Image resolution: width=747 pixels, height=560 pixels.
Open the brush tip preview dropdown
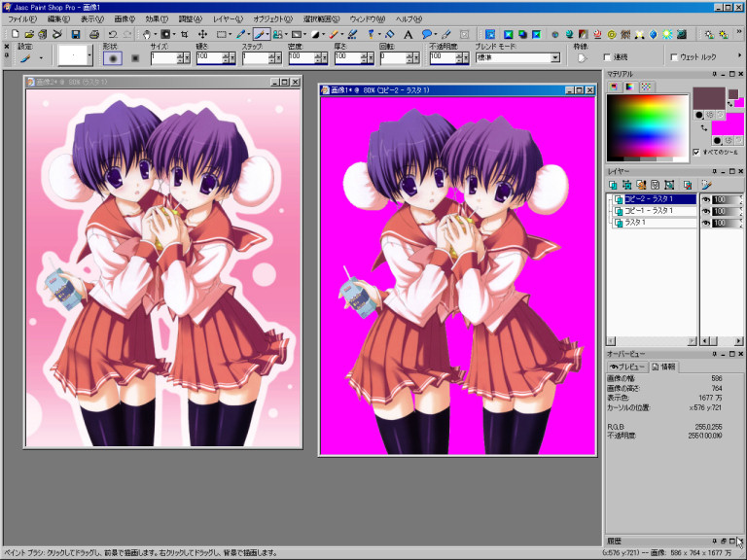click(90, 55)
